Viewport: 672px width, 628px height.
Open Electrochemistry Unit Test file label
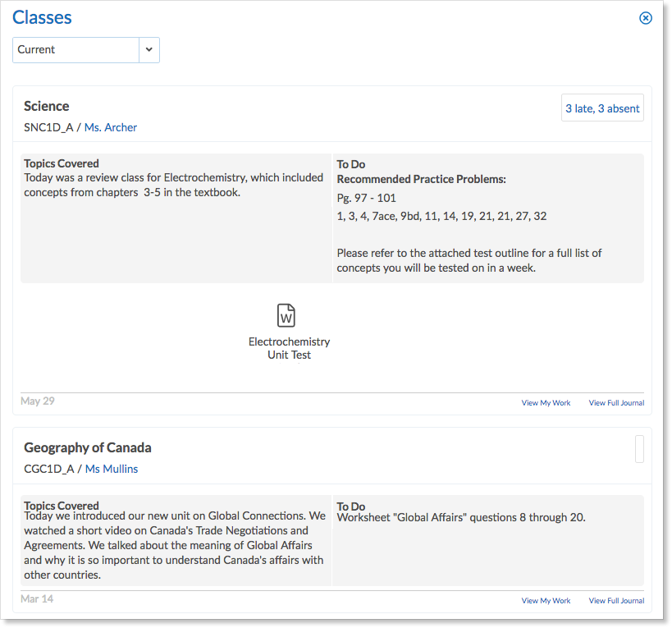point(290,348)
